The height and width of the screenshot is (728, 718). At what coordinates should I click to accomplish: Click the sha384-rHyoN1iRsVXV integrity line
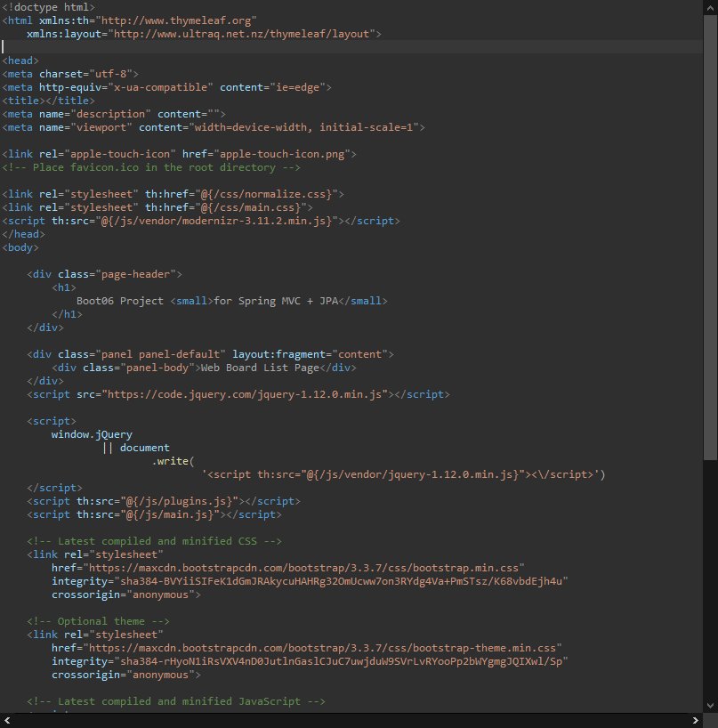click(x=310, y=661)
